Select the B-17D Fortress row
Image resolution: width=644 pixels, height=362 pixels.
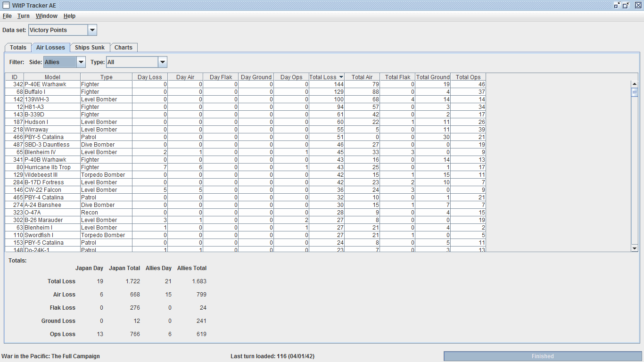click(x=245, y=182)
